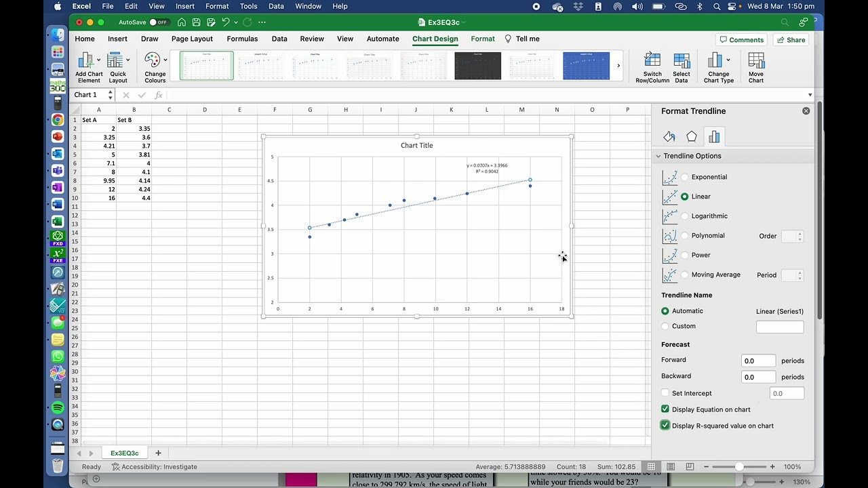Screen dimensions: 868x488
Task: Open Quick Layout dropdown arrow
Action: (x=127, y=60)
